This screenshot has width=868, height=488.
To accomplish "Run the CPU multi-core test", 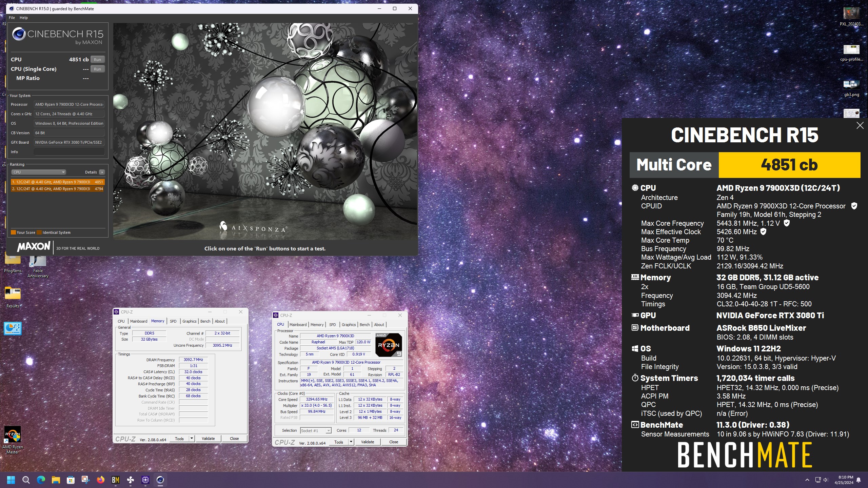I will pos(97,60).
